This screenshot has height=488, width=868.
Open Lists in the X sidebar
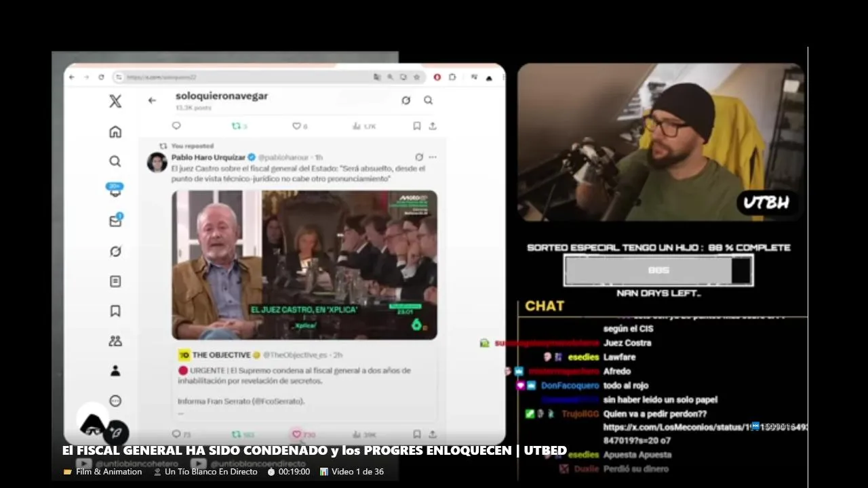pyautogui.click(x=115, y=281)
